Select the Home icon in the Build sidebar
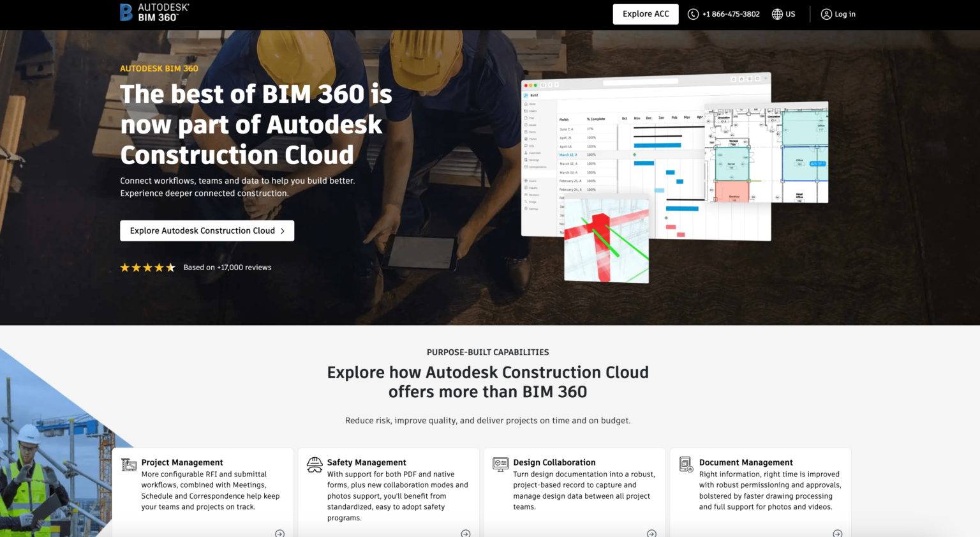980x537 pixels. [526, 104]
